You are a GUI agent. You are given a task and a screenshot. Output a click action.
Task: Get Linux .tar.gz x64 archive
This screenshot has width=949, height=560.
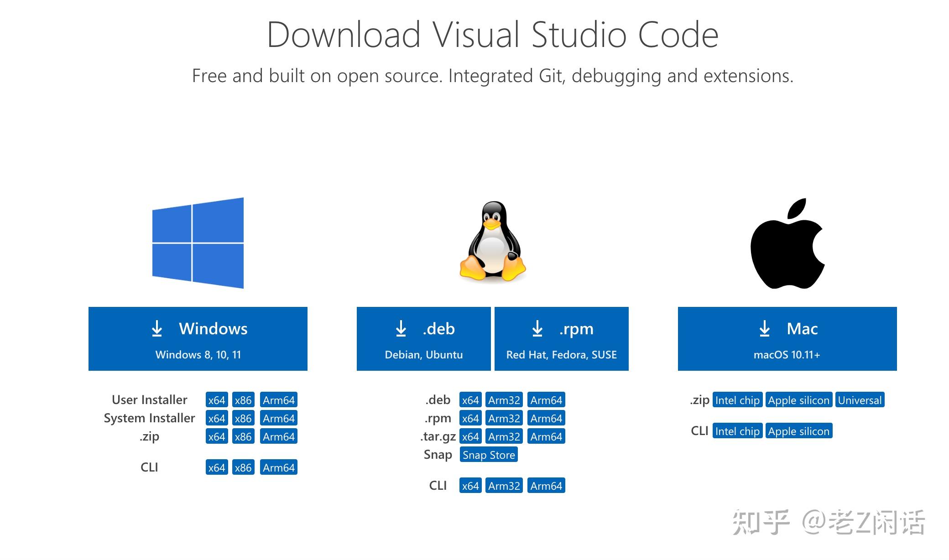pyautogui.click(x=470, y=436)
